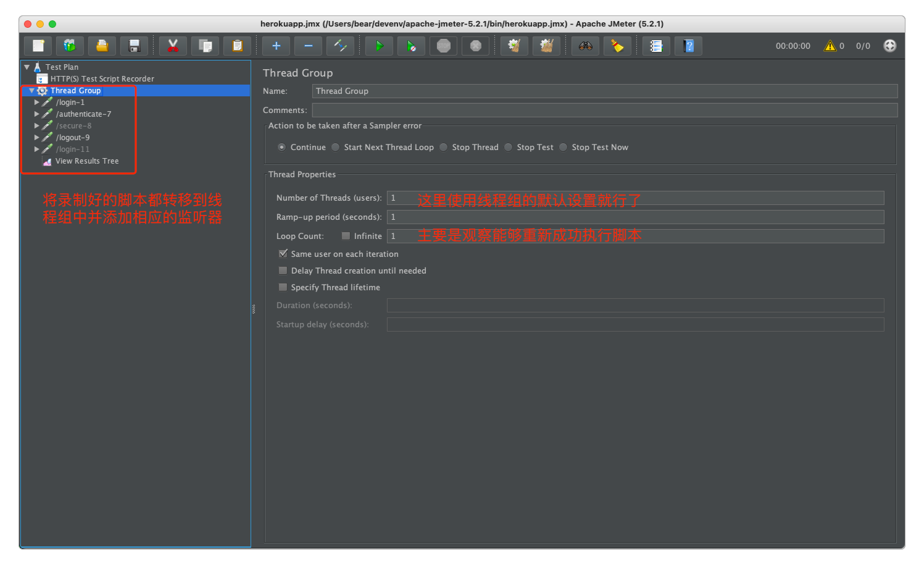Image resolution: width=924 pixels, height=565 pixels.
Task: Select the Stop Thread radio button
Action: (443, 147)
